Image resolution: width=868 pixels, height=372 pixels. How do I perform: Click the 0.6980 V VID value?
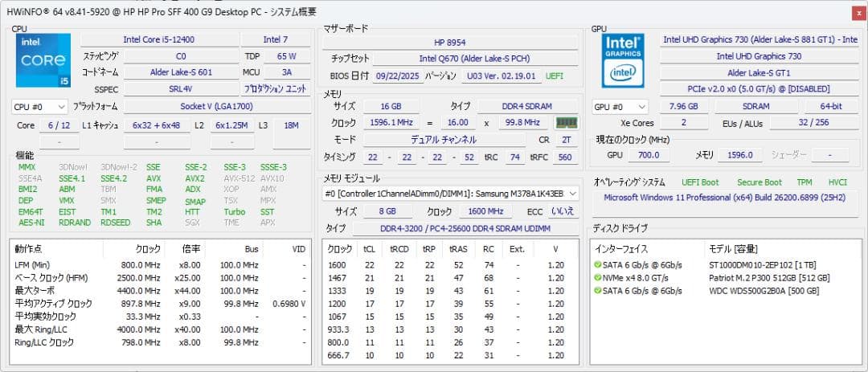click(x=289, y=304)
